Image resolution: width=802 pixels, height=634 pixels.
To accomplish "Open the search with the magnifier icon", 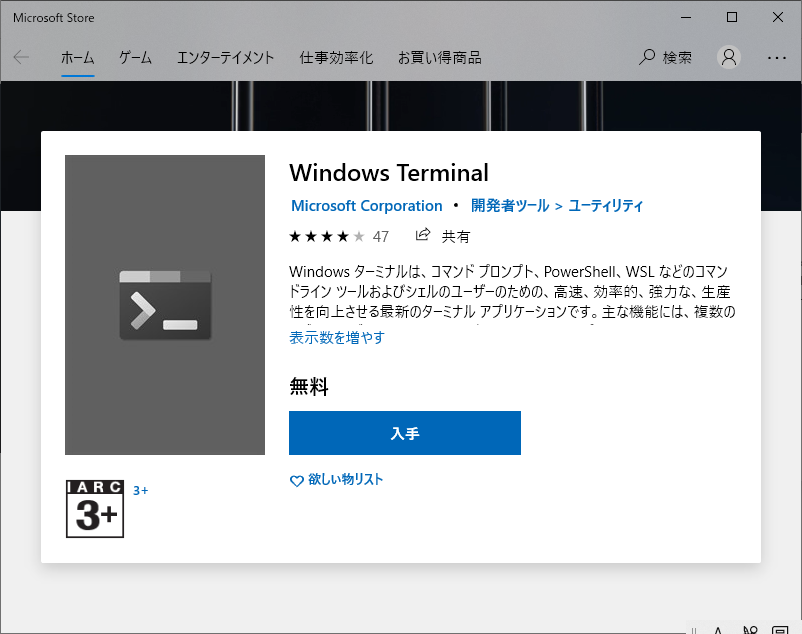I will [647, 57].
